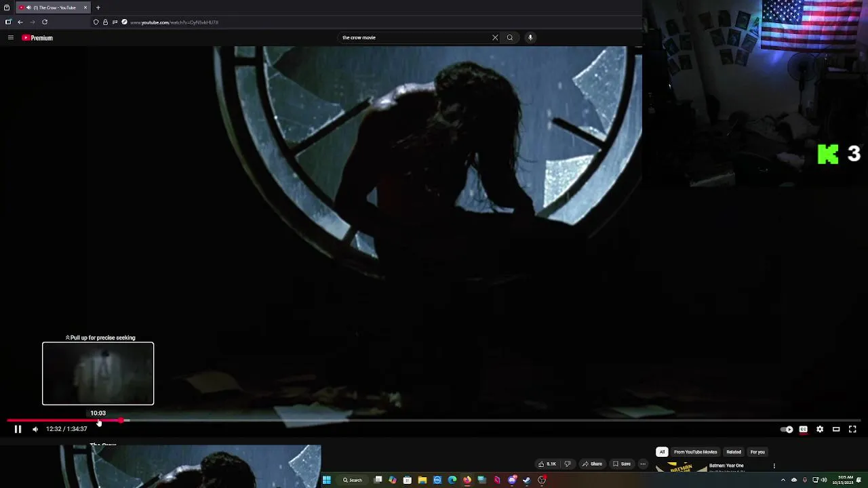Enter full screen mode
Image resolution: width=868 pixels, height=488 pixels.
[852, 429]
